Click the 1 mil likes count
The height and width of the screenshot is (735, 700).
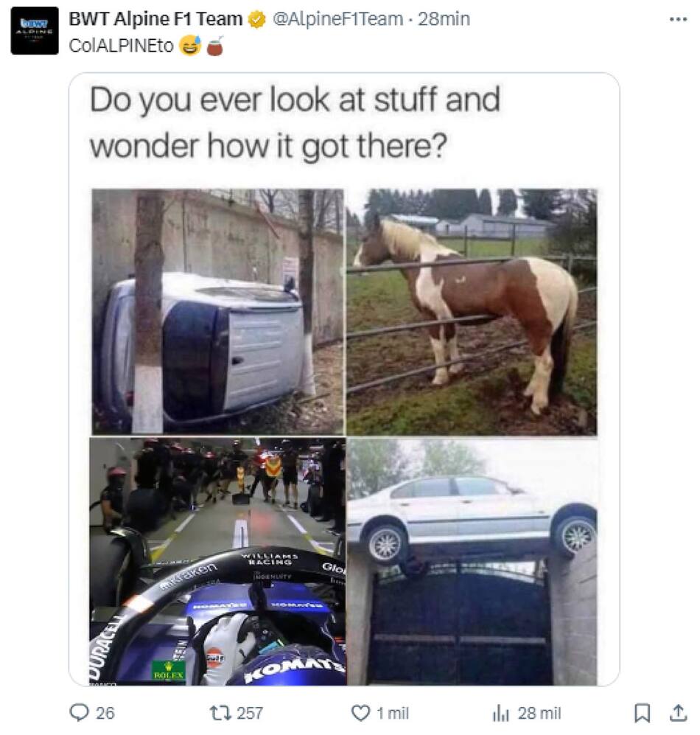click(393, 713)
